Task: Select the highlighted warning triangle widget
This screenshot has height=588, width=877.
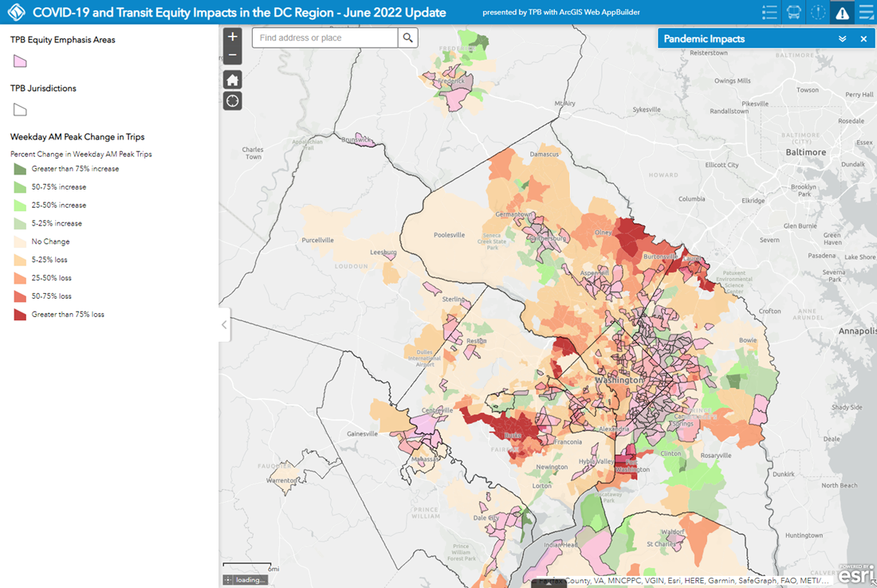Action: [842, 12]
